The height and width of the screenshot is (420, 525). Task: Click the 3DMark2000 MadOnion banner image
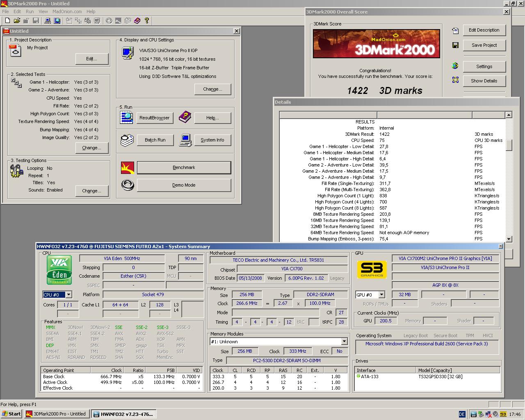click(x=377, y=43)
